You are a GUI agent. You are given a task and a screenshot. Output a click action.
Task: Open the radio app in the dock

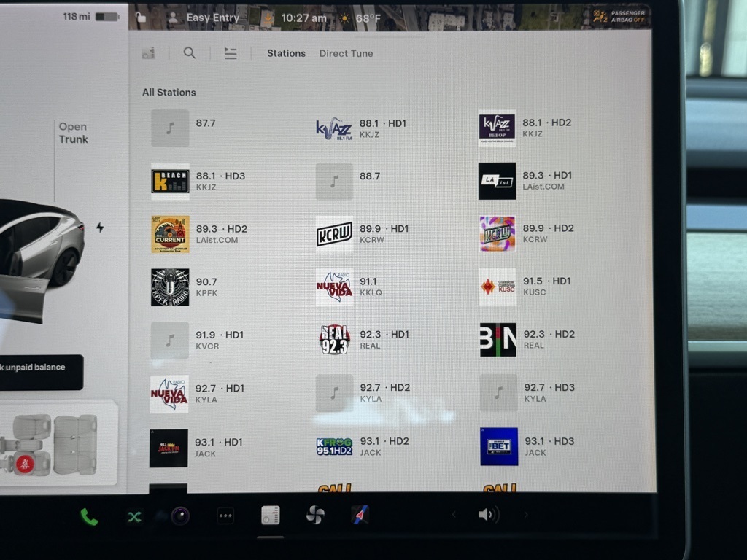coord(271,515)
